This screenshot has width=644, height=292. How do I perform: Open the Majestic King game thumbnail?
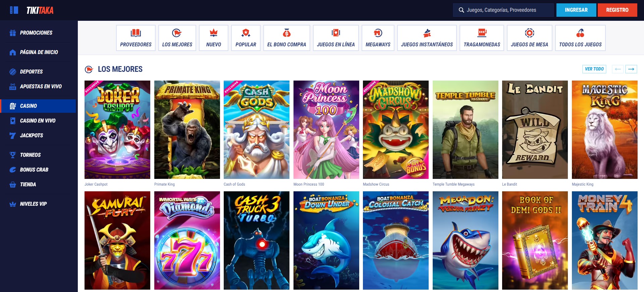point(605,130)
